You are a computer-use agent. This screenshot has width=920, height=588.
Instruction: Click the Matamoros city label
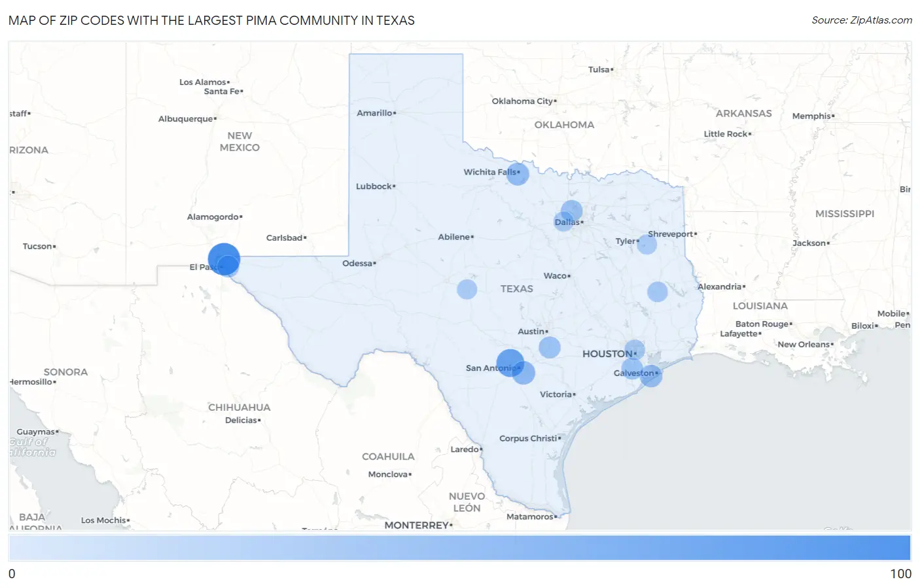[530, 517]
